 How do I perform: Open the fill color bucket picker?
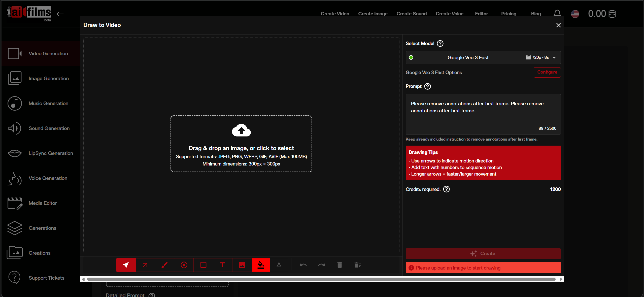point(261,265)
